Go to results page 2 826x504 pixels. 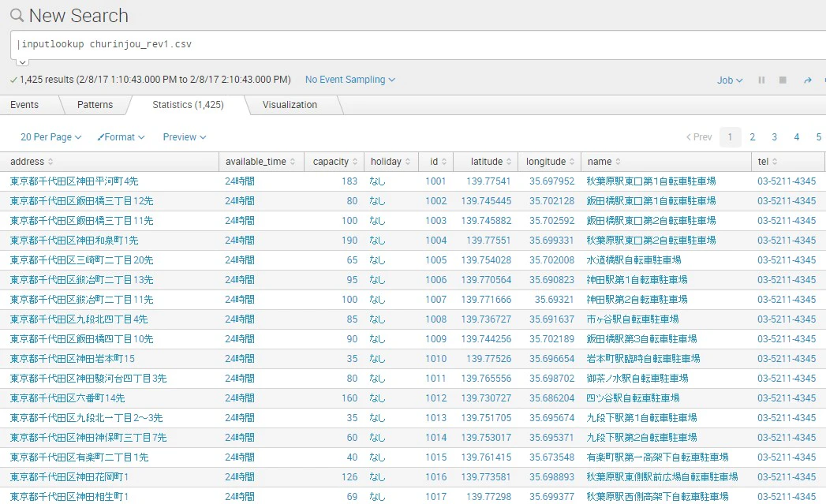click(753, 137)
